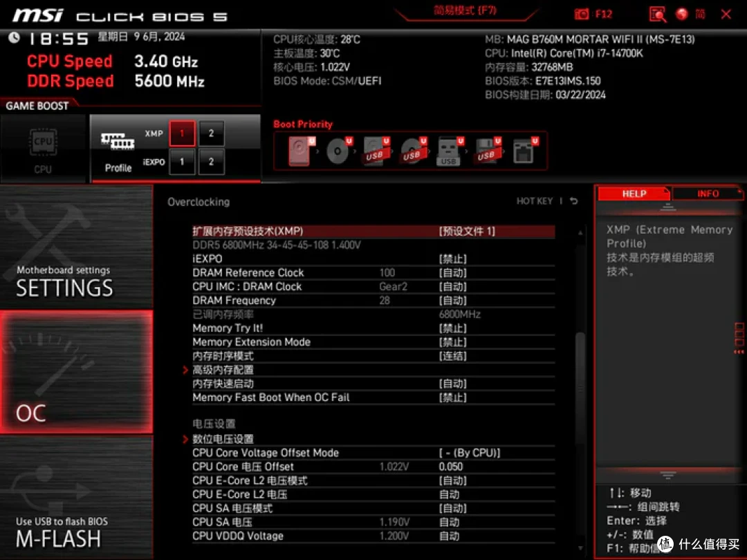Select the network boot device icon

pos(524,151)
